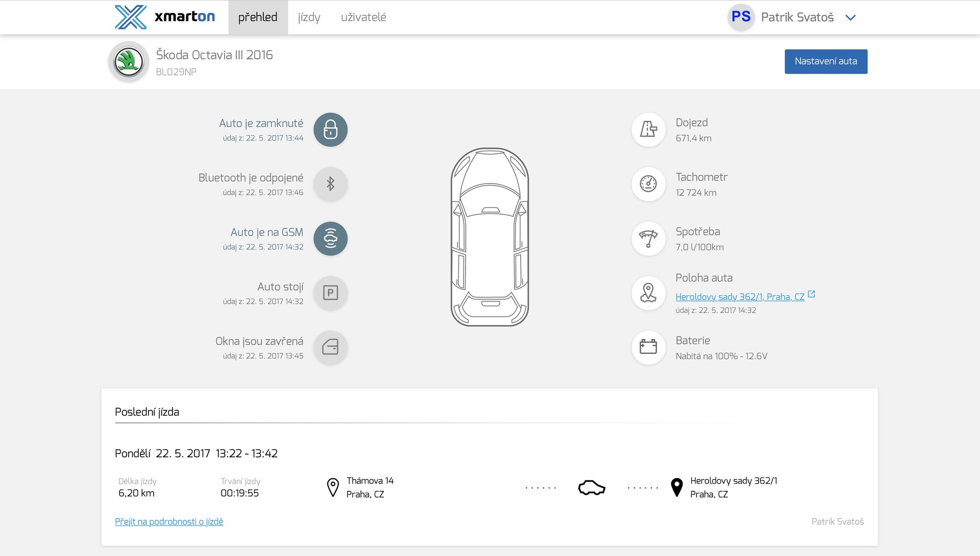This screenshot has height=556, width=980.
Task: Click the closed windows door icon
Action: tap(330, 347)
